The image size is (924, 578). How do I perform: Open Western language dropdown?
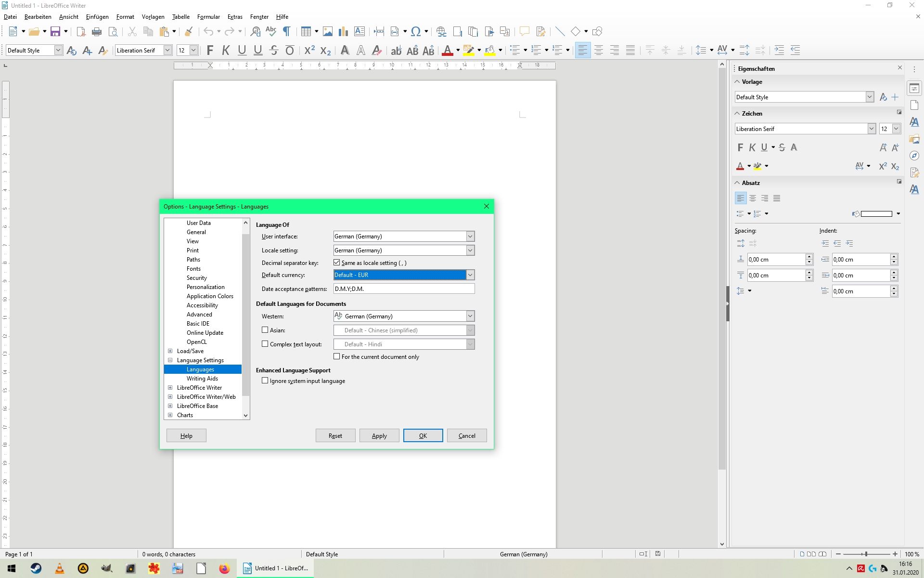click(x=470, y=316)
